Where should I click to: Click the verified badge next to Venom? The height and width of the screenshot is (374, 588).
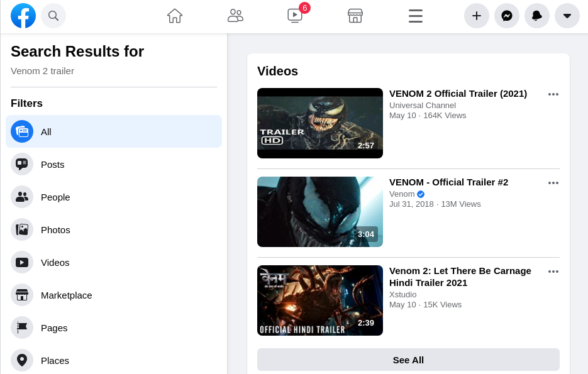pyautogui.click(x=421, y=194)
